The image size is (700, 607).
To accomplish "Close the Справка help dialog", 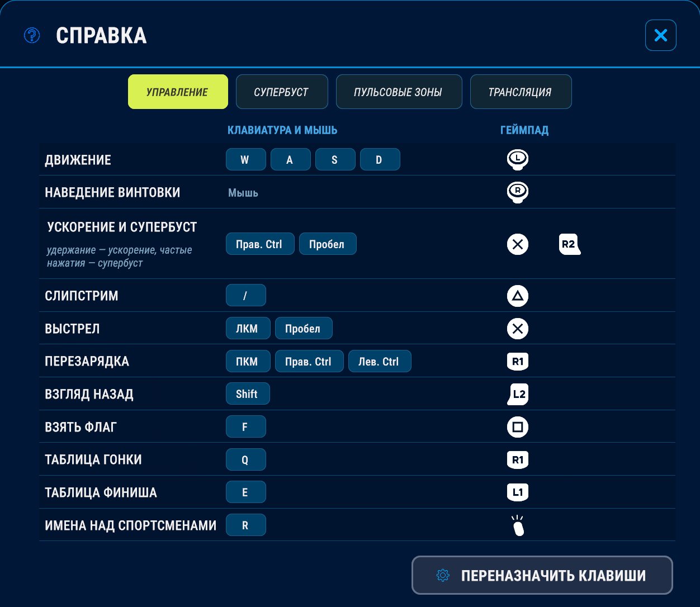I will click(x=661, y=35).
